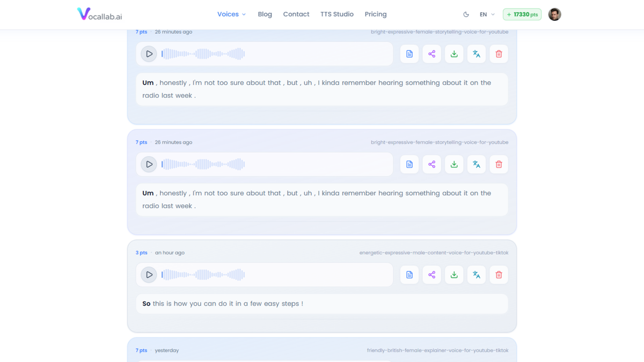
Task: Share the energetic male voice clip
Action: click(432, 275)
